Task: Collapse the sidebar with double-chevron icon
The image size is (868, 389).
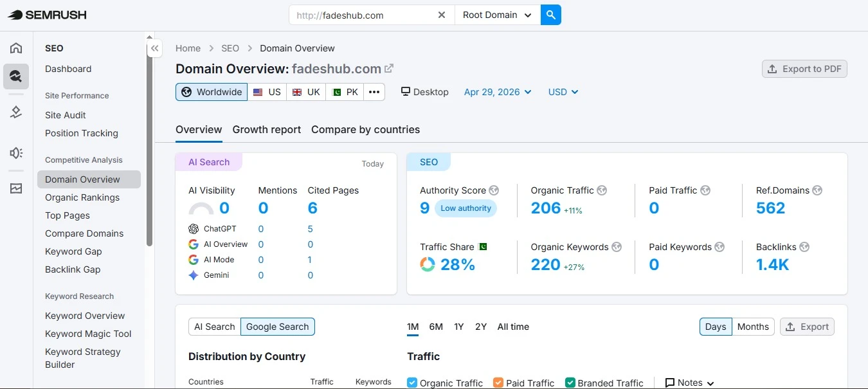Action: click(x=154, y=48)
